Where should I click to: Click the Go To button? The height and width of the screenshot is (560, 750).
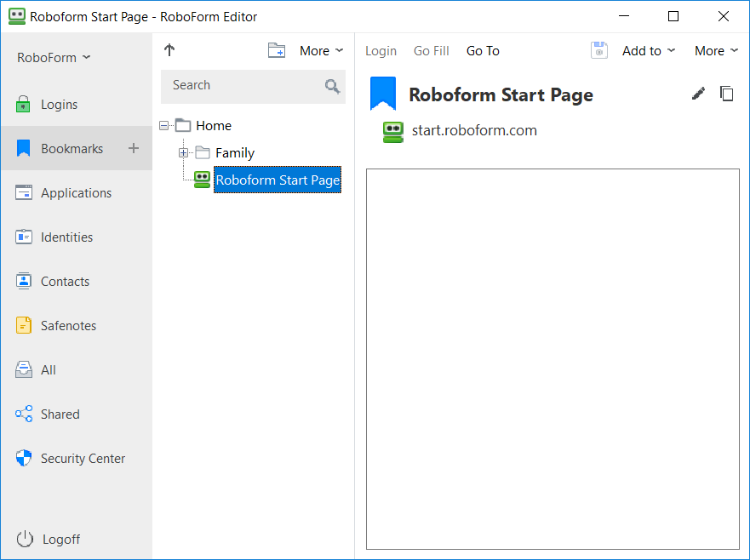tap(483, 51)
